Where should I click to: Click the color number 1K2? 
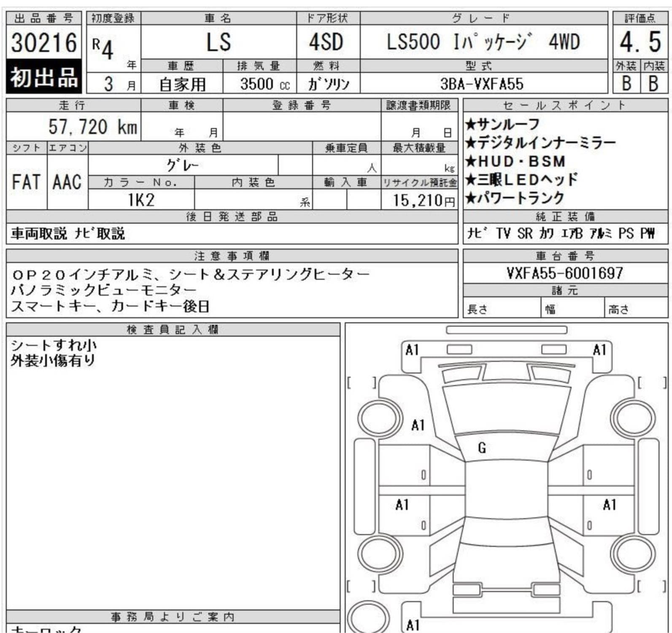click(141, 200)
